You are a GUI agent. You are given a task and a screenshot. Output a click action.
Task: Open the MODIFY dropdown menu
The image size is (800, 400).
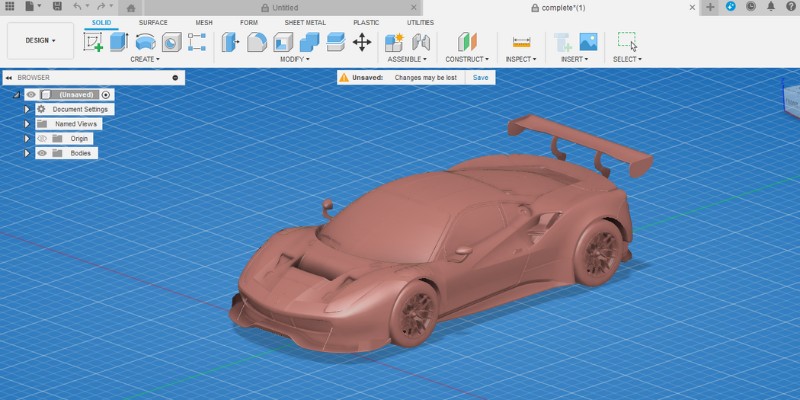point(295,59)
